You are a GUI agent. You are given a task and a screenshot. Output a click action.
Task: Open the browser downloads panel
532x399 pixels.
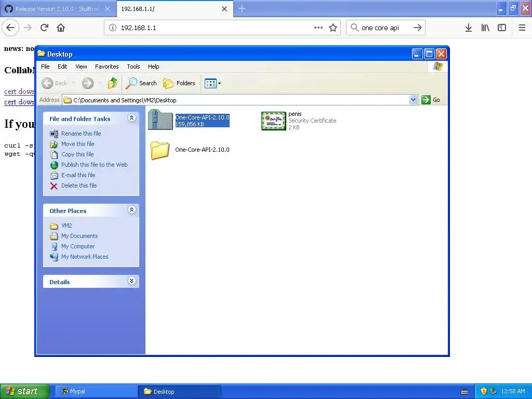(469, 28)
